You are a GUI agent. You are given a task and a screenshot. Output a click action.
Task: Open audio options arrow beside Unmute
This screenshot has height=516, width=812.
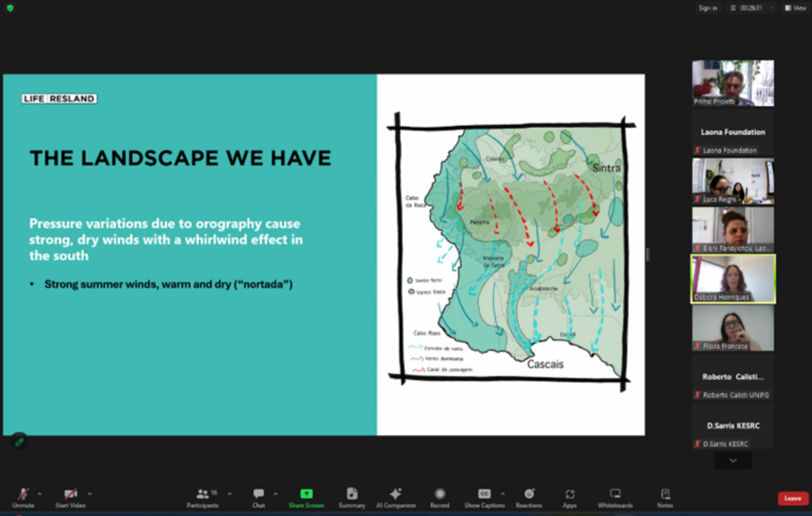[x=40, y=494]
